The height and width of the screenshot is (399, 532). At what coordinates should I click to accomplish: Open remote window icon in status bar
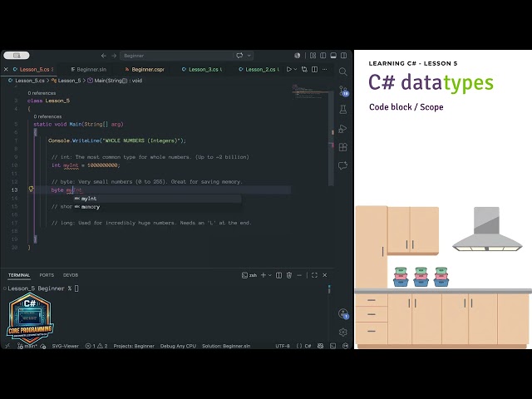click(x=7, y=346)
